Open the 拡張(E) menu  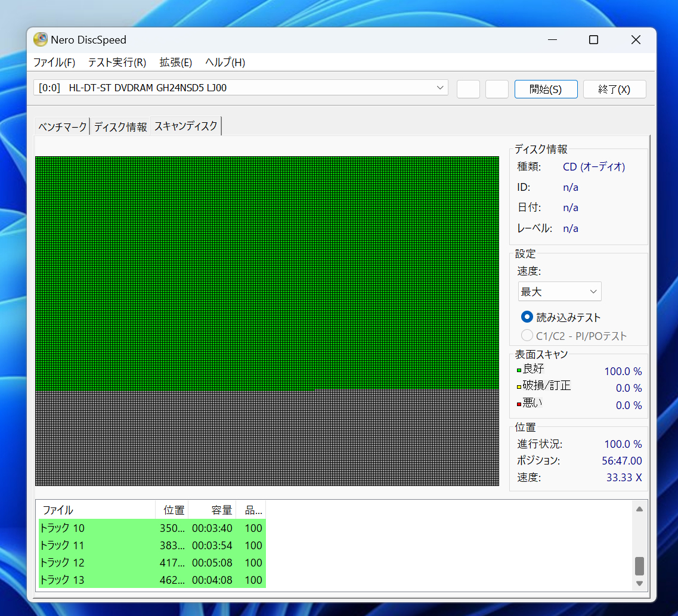pyautogui.click(x=175, y=62)
